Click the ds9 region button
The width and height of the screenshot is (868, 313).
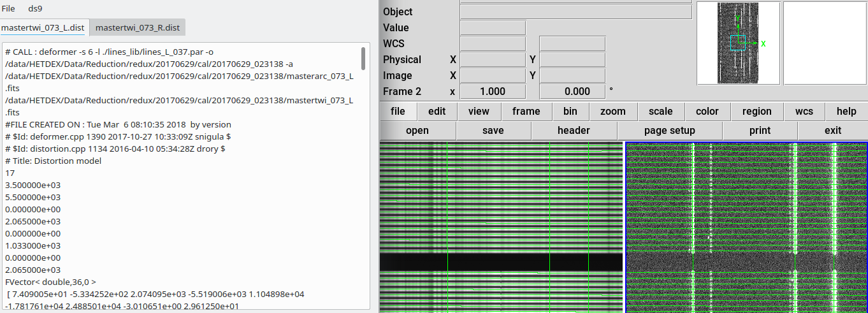(757, 112)
